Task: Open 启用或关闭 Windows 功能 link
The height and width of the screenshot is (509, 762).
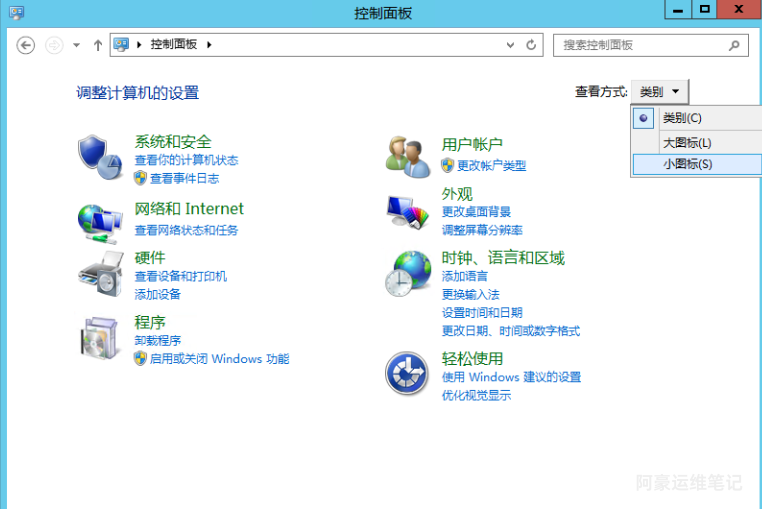Action: tap(219, 359)
